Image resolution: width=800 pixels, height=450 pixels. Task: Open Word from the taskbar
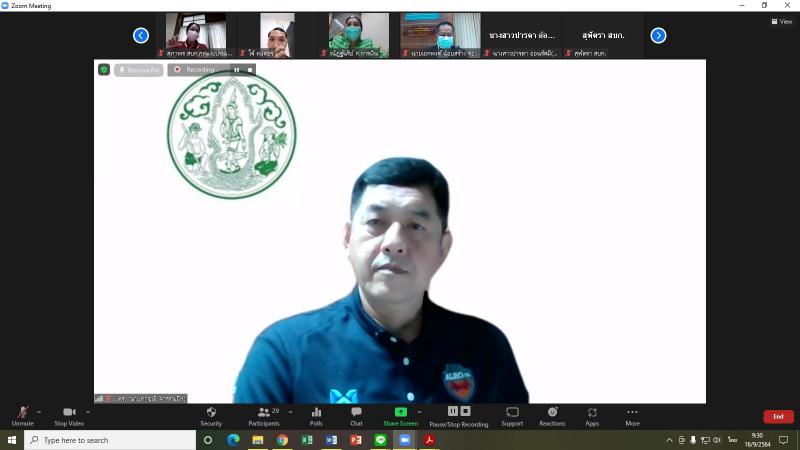331,440
